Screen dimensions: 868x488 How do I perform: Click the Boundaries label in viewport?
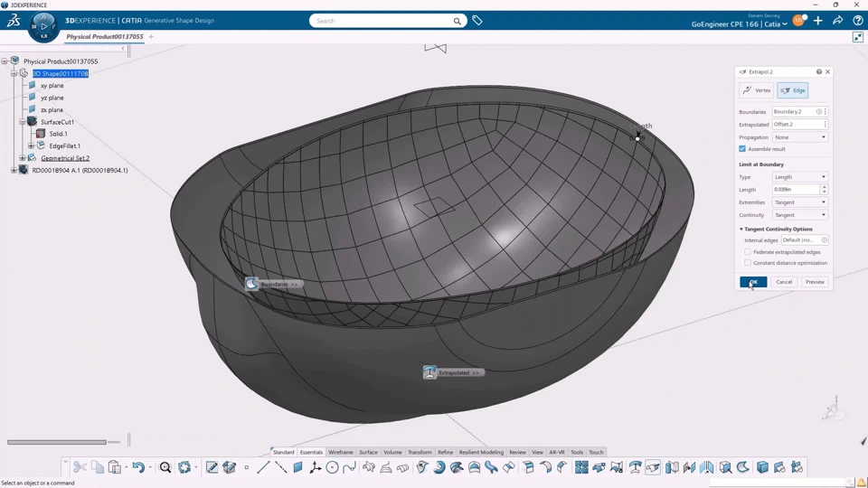(x=275, y=284)
